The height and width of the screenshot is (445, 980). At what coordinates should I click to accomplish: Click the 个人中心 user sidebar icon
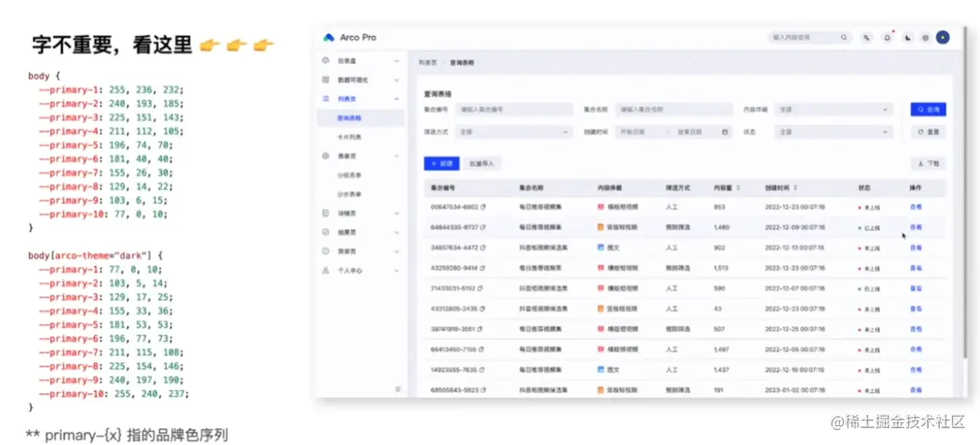coord(325,270)
